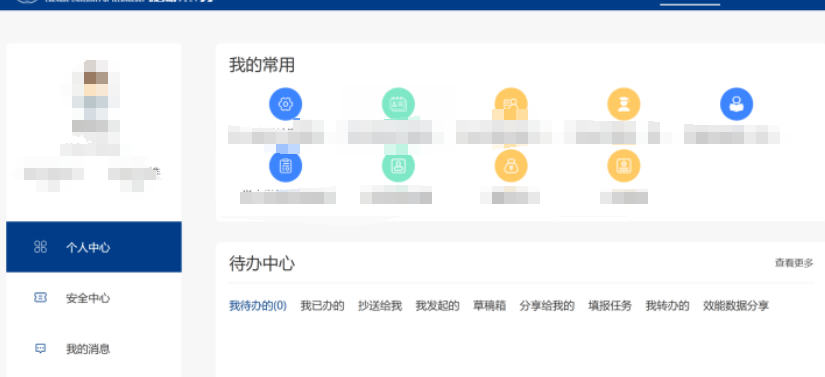Switch to the 我转办的 tab

(668, 306)
